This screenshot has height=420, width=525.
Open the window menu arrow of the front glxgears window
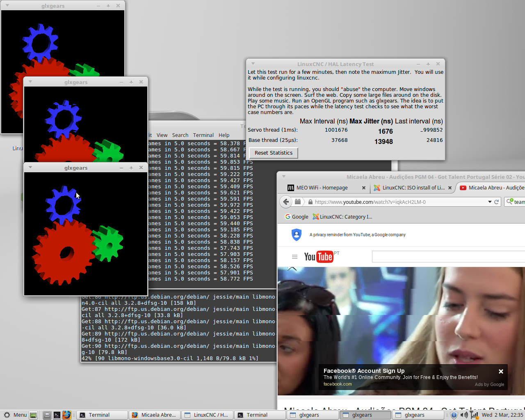[x=30, y=167]
